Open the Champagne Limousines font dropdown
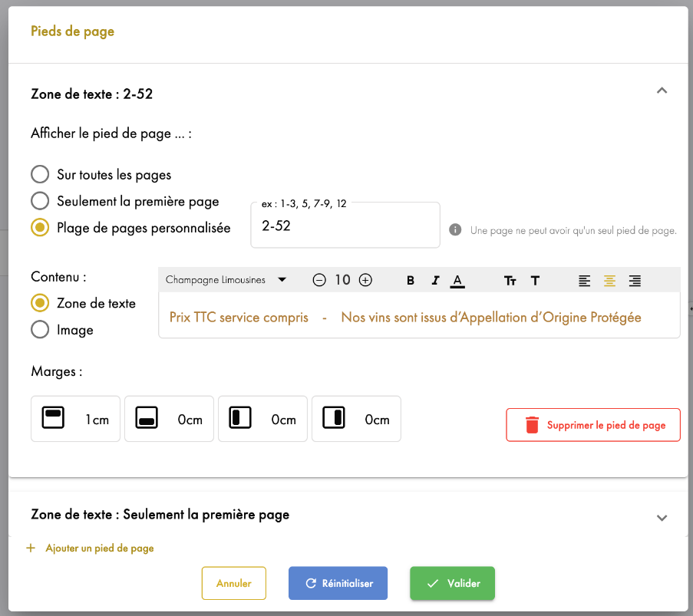This screenshot has height=616, width=693. 226,280
